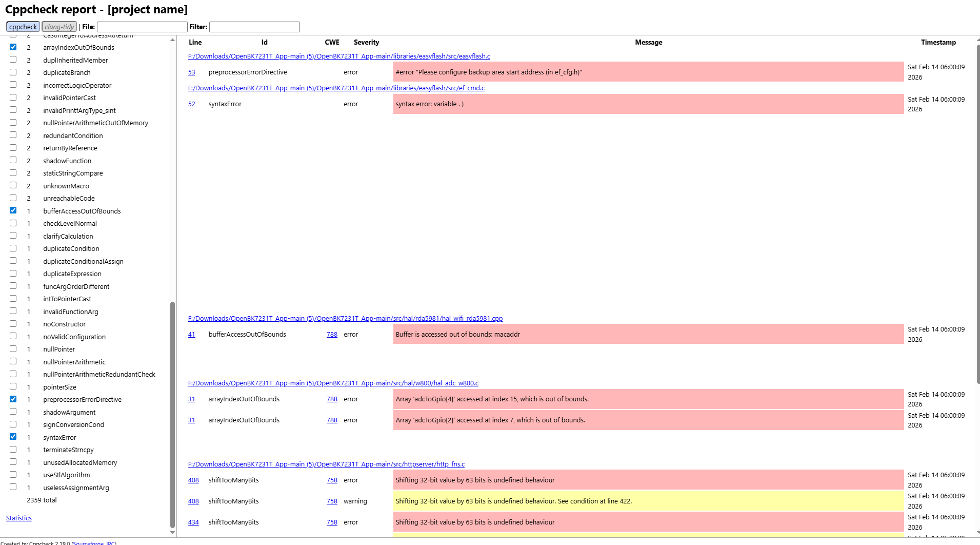Click scroll down arrow of the checker list
Image resolution: width=980 pixels, height=545 pixels.
point(172,532)
